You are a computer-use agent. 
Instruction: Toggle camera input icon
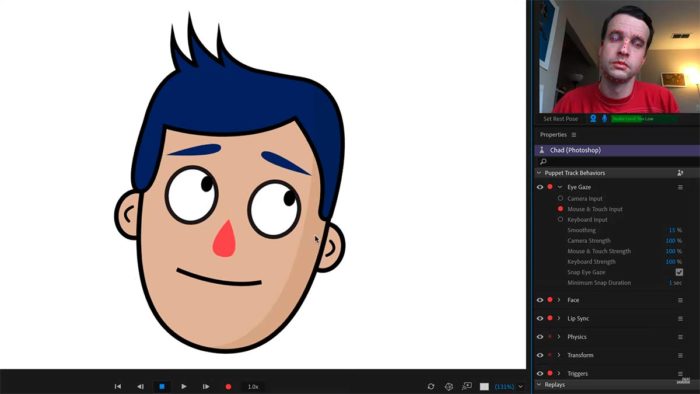(x=593, y=118)
